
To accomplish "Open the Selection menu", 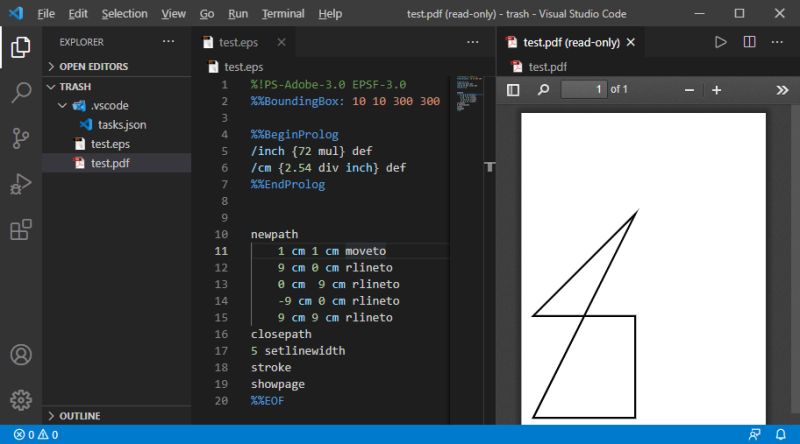I will [124, 14].
